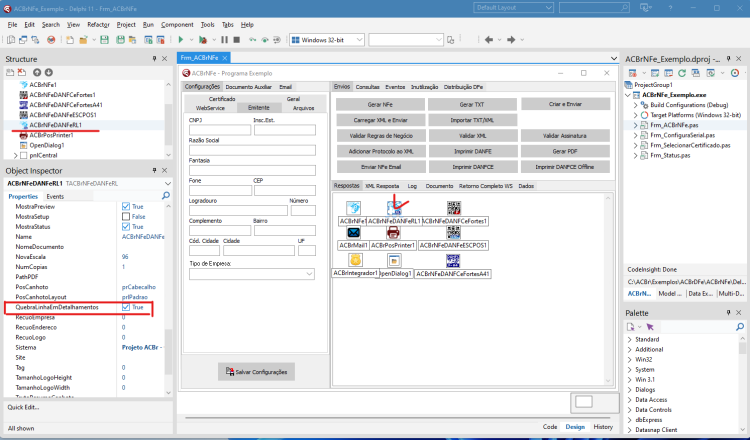Open the Tipo de Empresa combo box
Image resolution: width=750 pixels, height=440 pixels.
coord(252,274)
